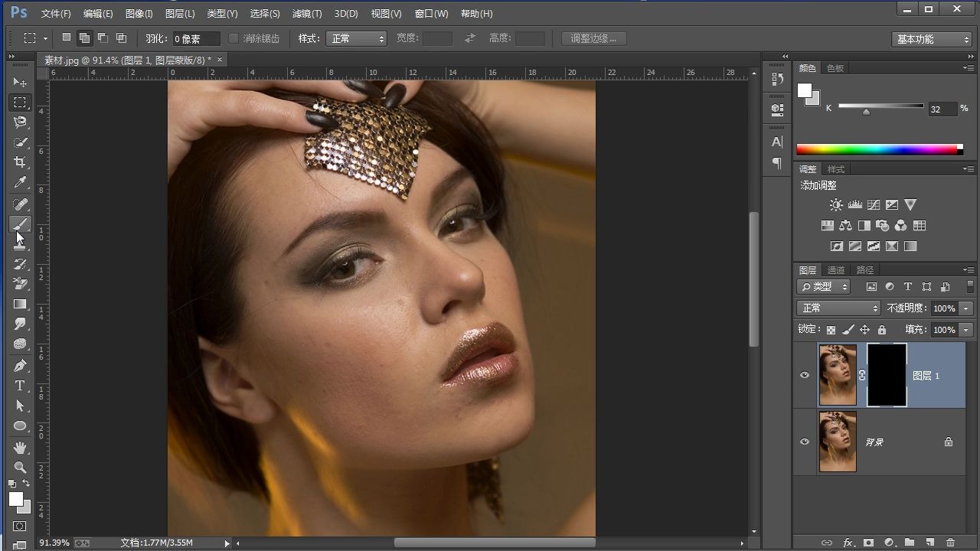Select the black layer mask thumbnail
The image size is (980, 551).
tap(887, 375)
